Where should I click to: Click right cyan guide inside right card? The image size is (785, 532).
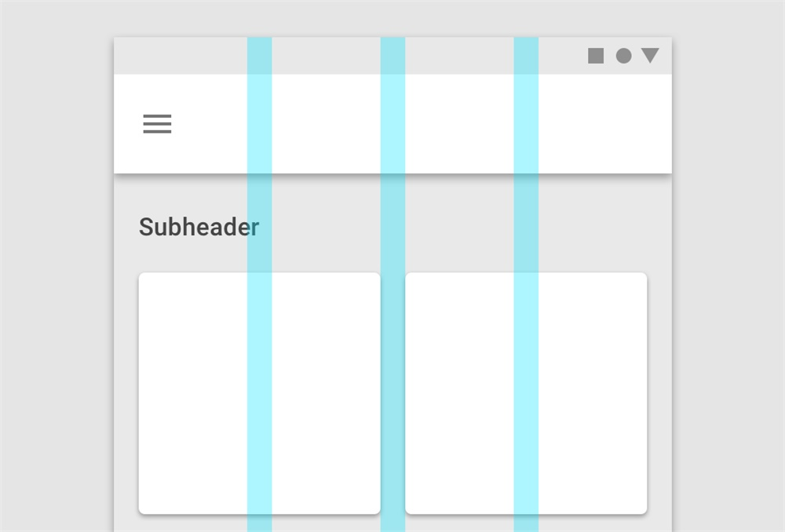pos(526,393)
